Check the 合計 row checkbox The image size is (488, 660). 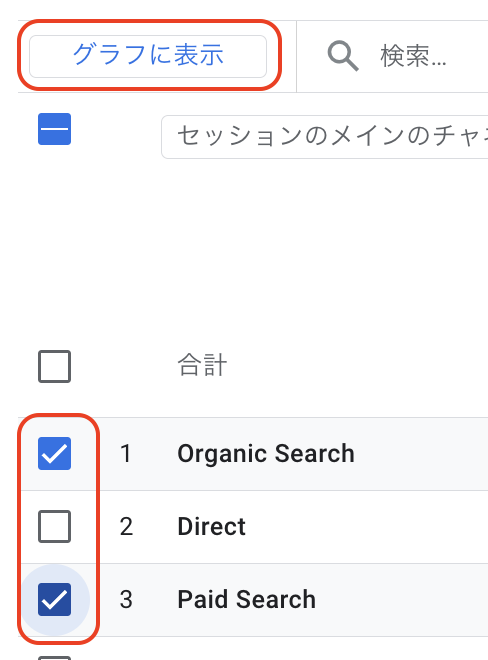(x=54, y=366)
